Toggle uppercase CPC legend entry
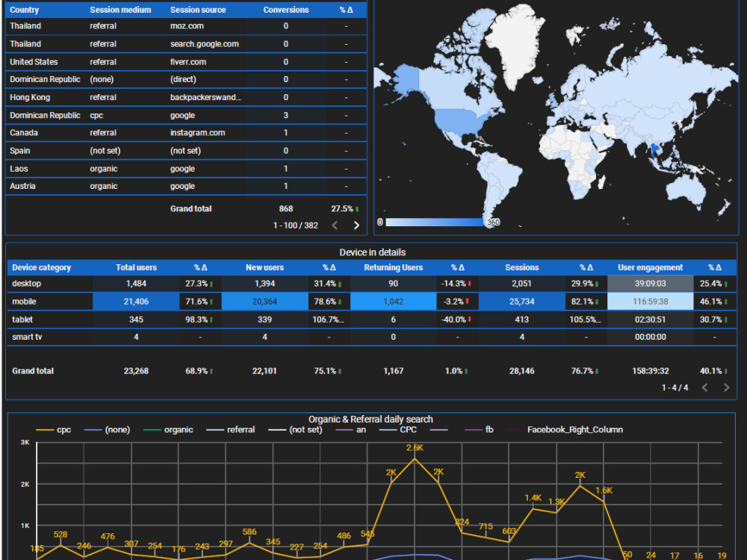This screenshot has width=747, height=560. pyautogui.click(x=398, y=430)
